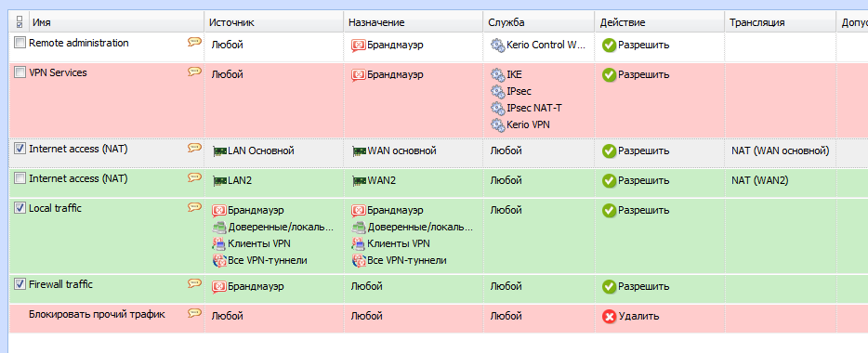The width and height of the screenshot is (868, 353).
Task: Enable the Remote administration rule checkbox
Action: point(20,43)
